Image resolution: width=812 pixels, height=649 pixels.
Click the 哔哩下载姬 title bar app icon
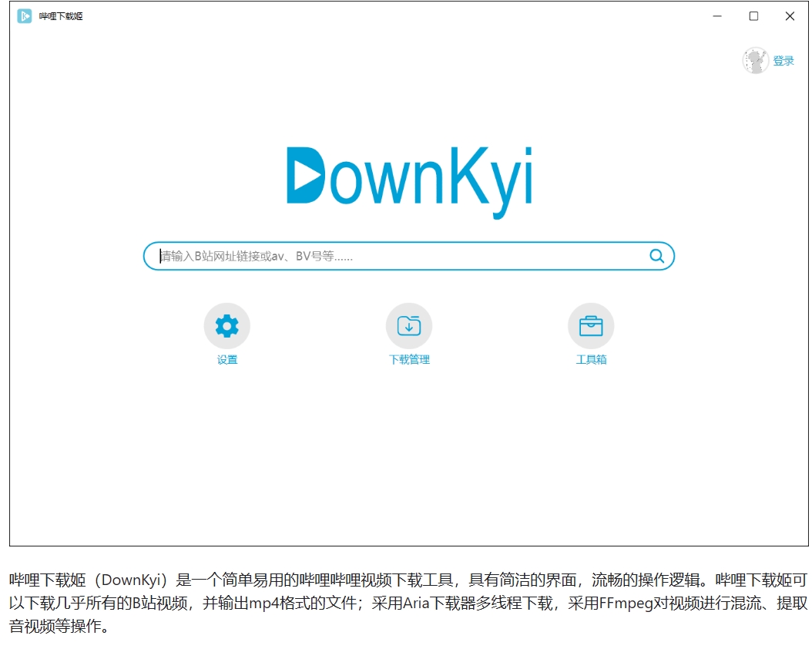(25, 16)
